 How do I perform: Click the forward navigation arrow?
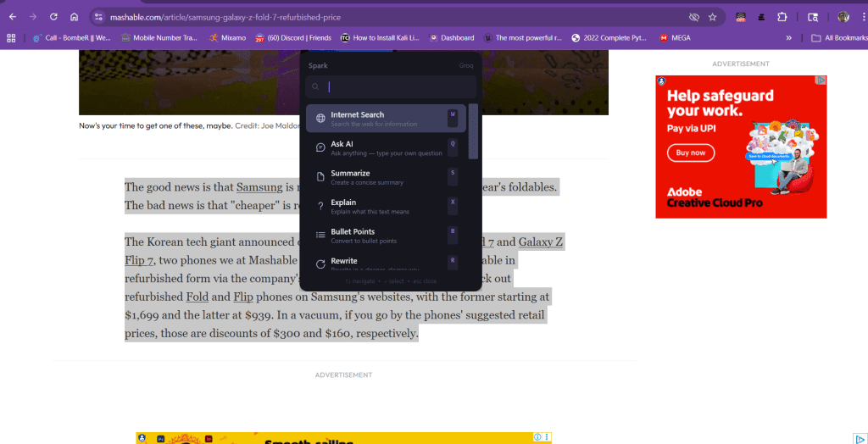(x=33, y=17)
